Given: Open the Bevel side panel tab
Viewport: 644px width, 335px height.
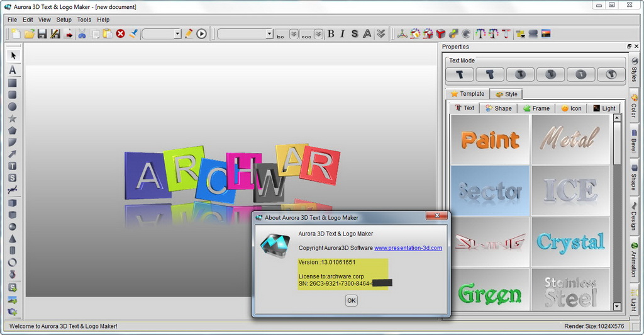Looking at the screenshot, I should click(634, 140).
